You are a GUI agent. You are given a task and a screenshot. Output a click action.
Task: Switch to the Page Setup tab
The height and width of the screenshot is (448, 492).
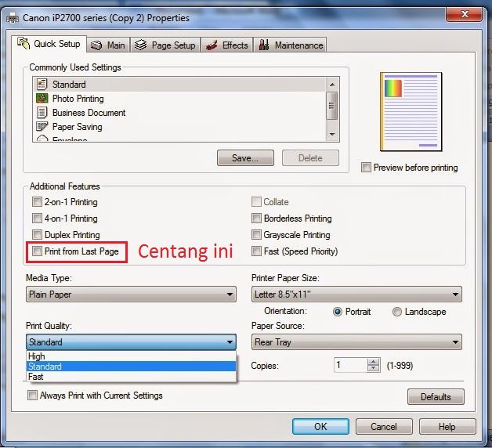pos(165,45)
